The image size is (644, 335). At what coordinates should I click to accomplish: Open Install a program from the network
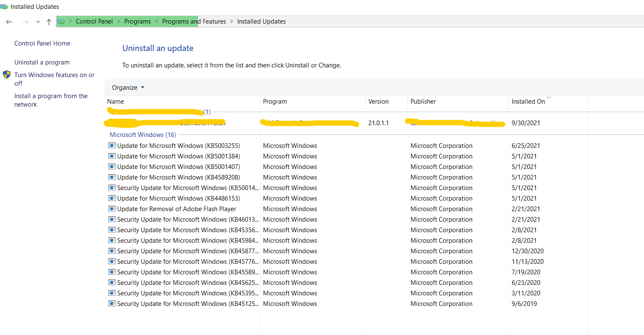pyautogui.click(x=51, y=100)
